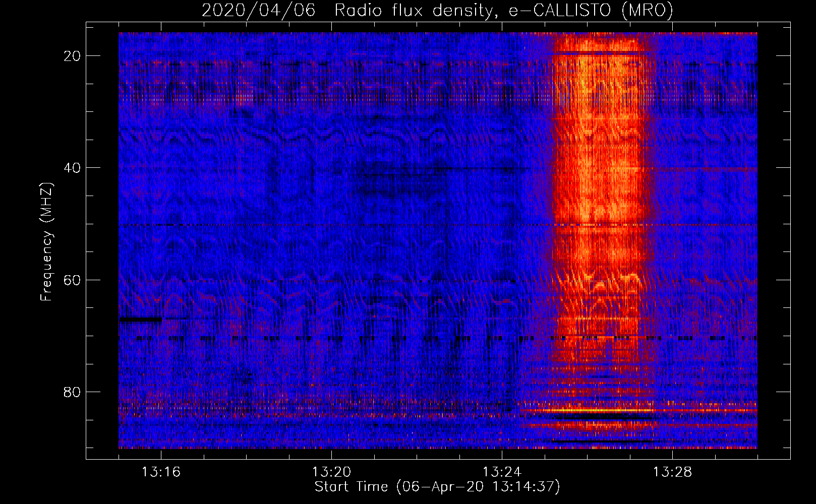Click the '40' frequency tick label
Viewport: 816px width, 504px height.
coord(72,168)
